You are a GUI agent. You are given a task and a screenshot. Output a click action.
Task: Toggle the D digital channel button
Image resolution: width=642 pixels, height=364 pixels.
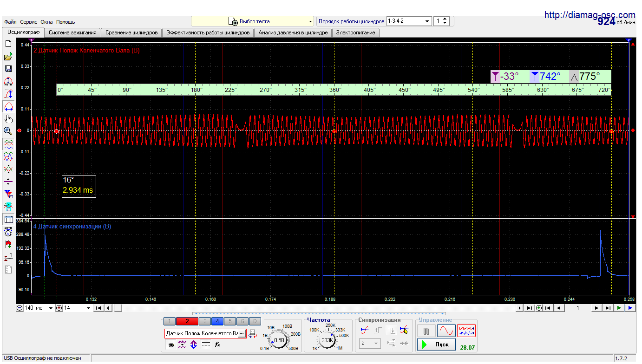click(255, 321)
